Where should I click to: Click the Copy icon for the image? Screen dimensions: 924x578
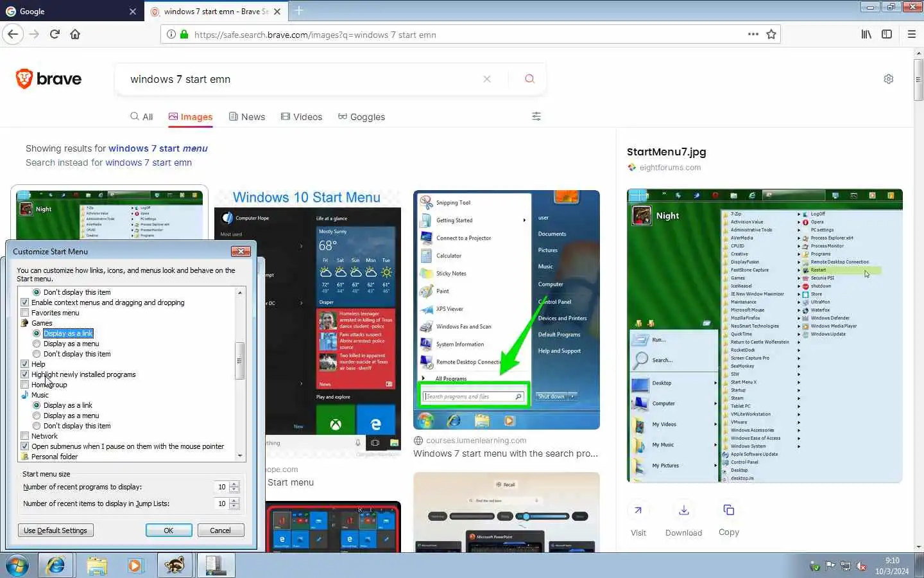729,510
